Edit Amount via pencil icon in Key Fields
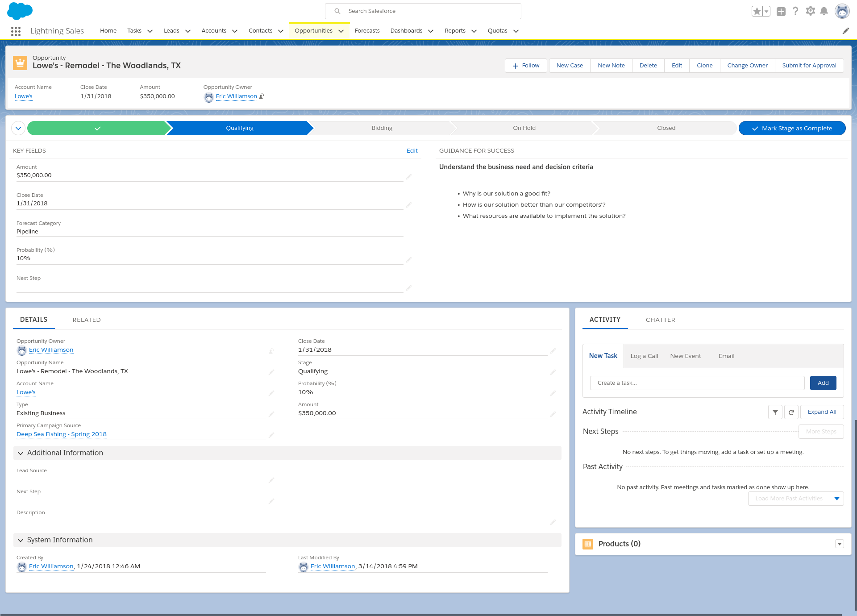The image size is (857, 616). [x=408, y=177]
